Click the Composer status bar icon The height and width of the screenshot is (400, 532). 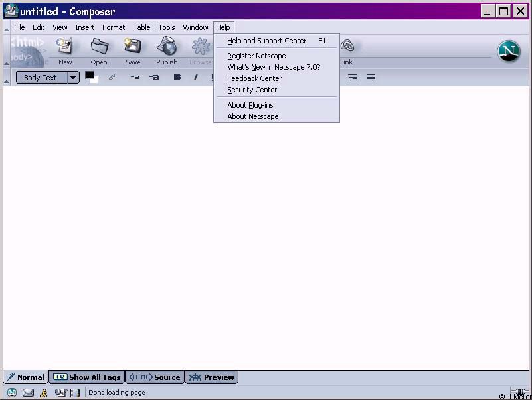click(60, 393)
